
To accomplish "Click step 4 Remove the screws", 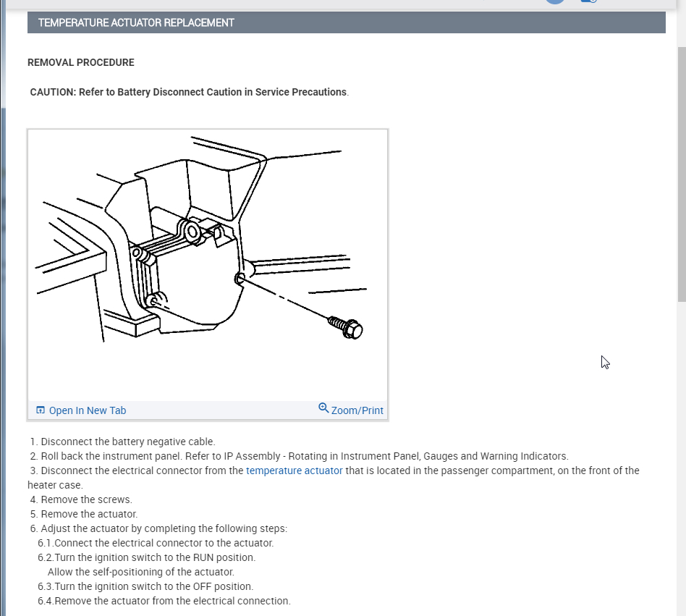I will 81,499.
